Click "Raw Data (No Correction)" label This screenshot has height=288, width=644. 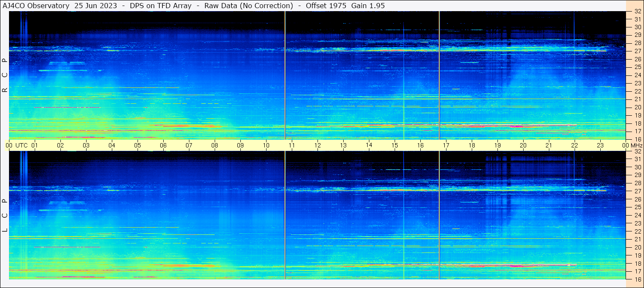(249, 6)
